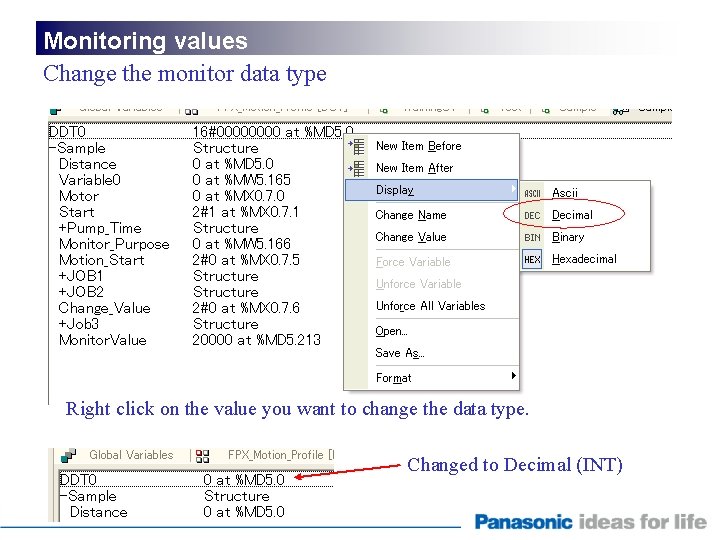Select the Monitor_Purpose row

pyautogui.click(x=114, y=244)
